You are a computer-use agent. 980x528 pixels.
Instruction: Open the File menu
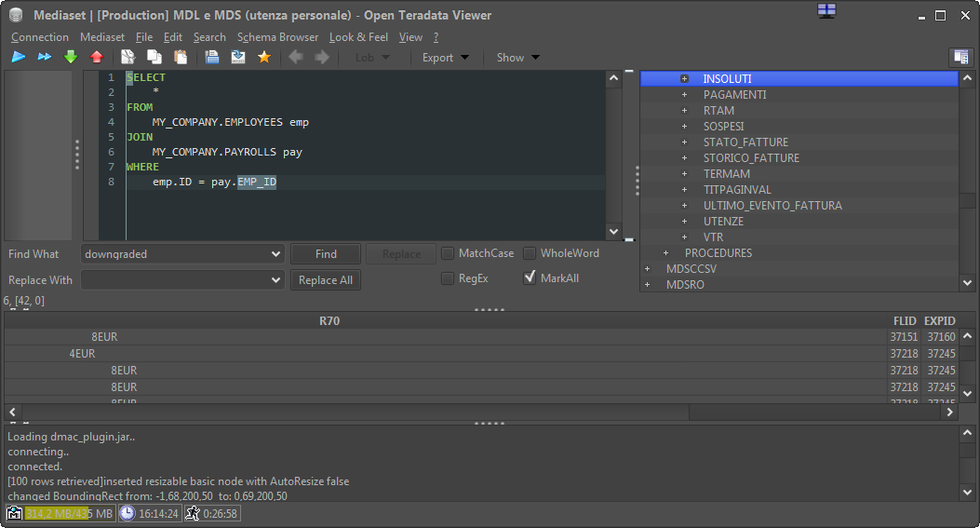pyautogui.click(x=143, y=37)
